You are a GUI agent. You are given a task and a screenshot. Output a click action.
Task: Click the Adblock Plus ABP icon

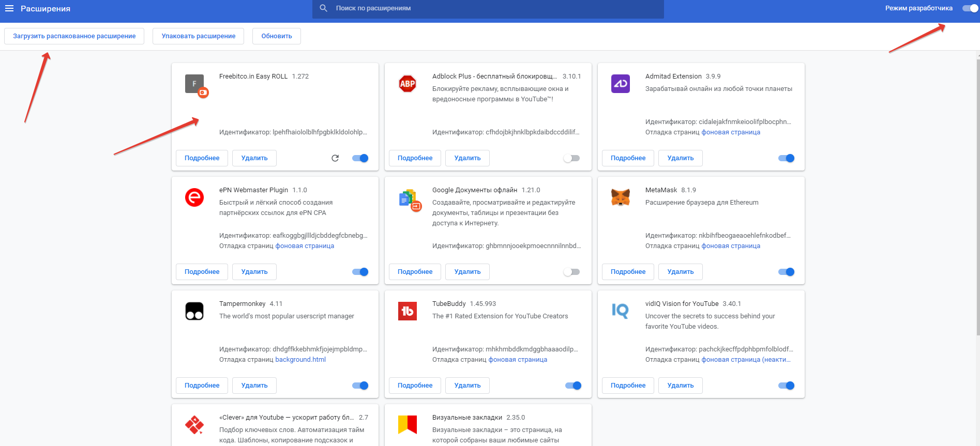tap(408, 84)
